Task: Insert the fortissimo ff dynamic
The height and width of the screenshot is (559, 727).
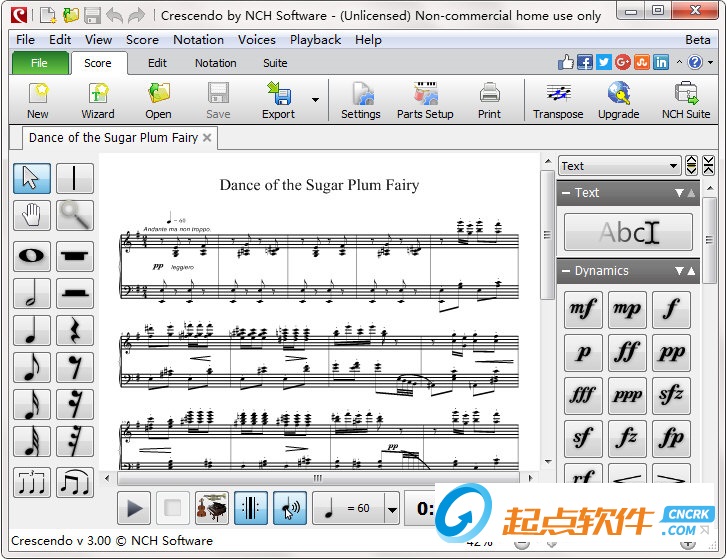Action: pyautogui.click(x=627, y=352)
